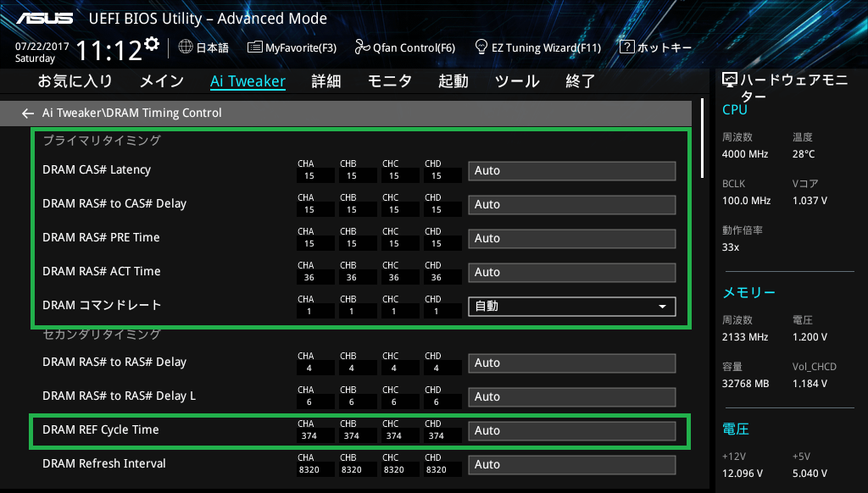Open MyFavorite(F3)
This screenshot has width=868, height=493.
[x=301, y=47]
